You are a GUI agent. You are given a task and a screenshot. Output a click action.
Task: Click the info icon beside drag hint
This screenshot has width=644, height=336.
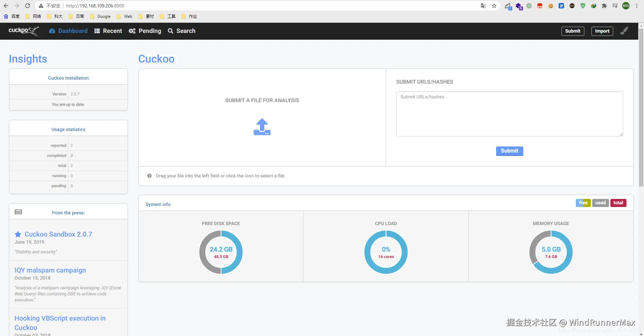click(149, 176)
